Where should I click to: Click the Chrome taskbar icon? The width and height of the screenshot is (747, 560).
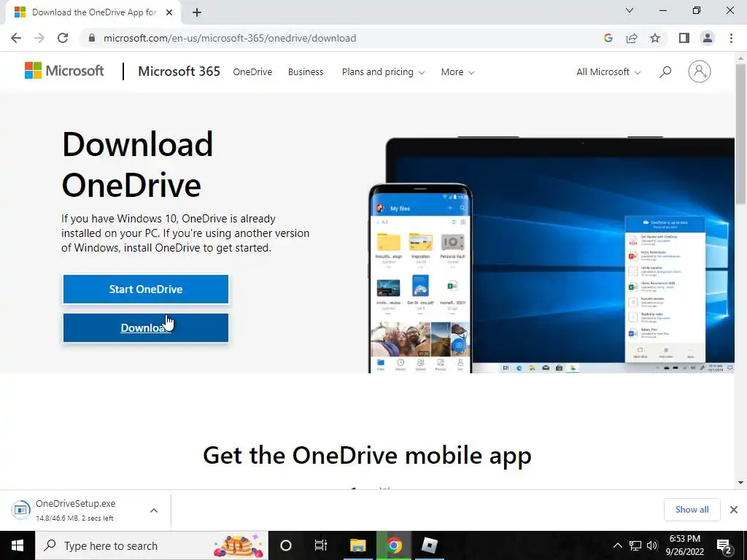394,545
